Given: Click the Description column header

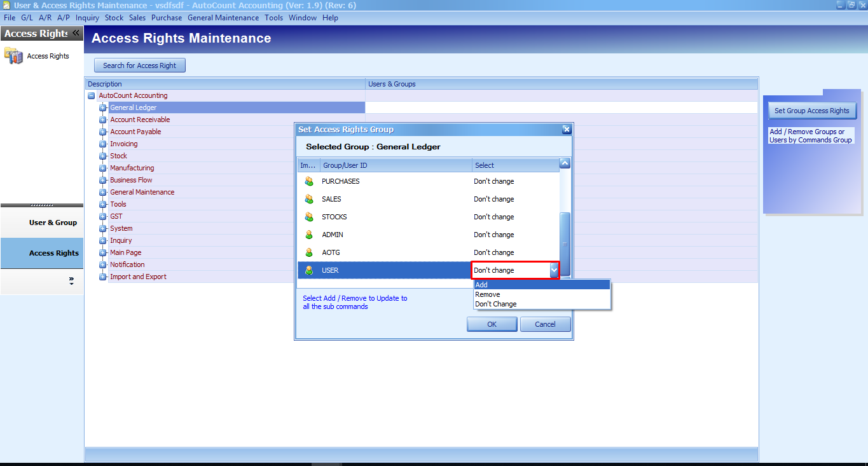Looking at the screenshot, I should click(225, 84).
